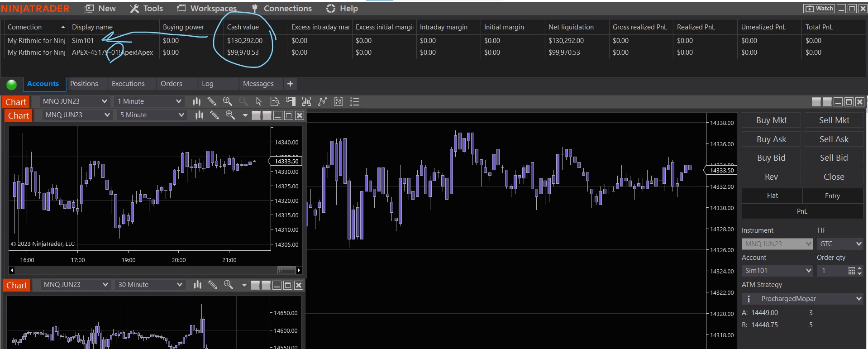868x349 pixels.
Task: Open the TIF GTC dropdown
Action: tap(858, 244)
